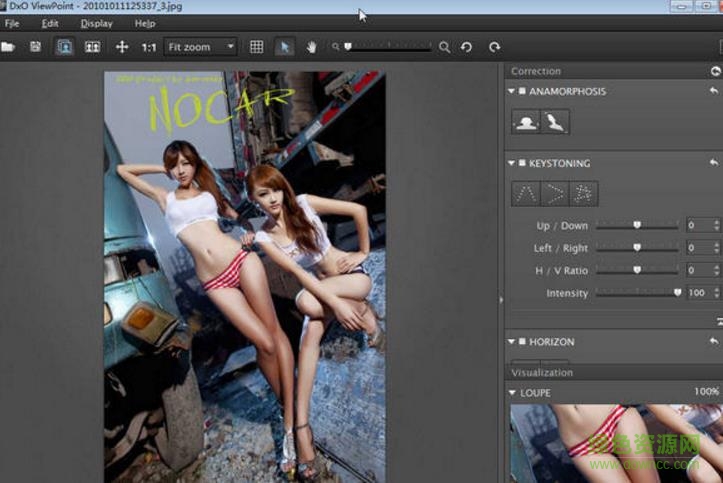Toggle the Horizon enable square
The image size is (723, 483).
click(522, 342)
